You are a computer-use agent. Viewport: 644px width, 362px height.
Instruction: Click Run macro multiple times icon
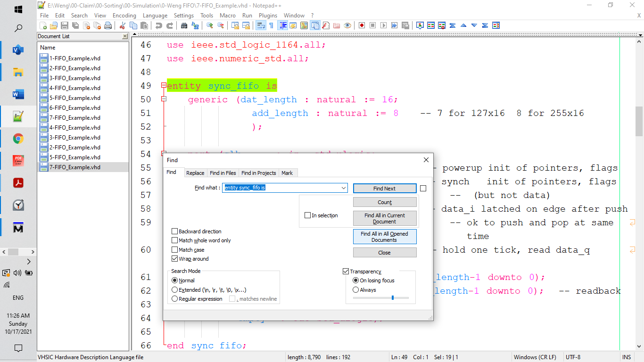pos(394,25)
